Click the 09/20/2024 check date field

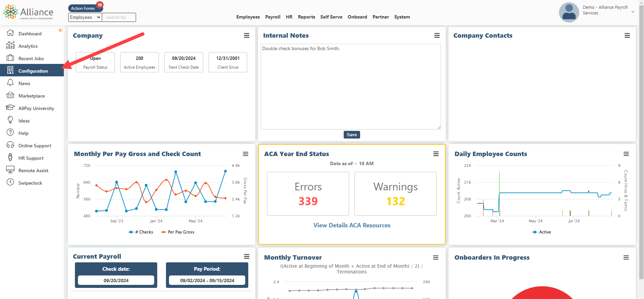(116, 280)
